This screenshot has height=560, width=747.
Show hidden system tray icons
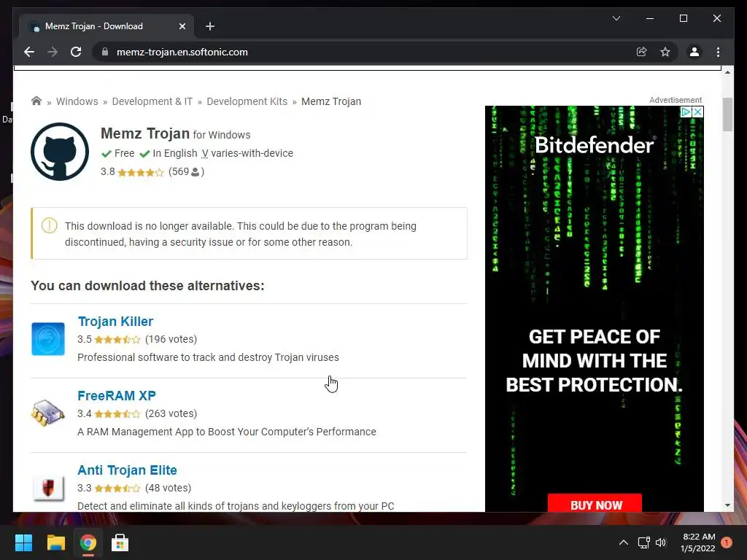[623, 542]
